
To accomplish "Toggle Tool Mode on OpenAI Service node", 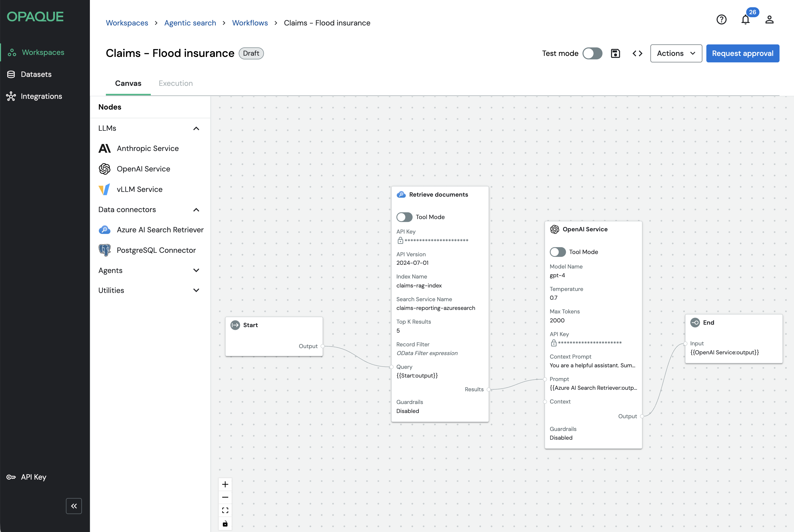I will click(557, 252).
